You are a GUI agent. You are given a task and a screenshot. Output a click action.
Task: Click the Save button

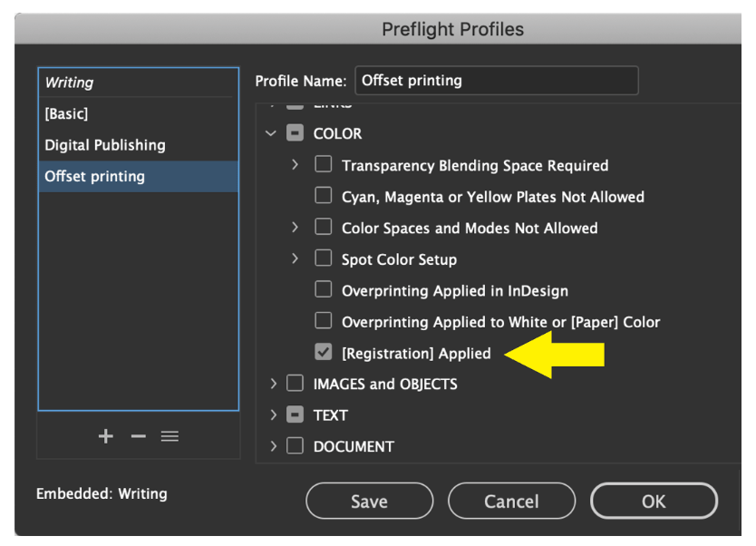click(369, 502)
